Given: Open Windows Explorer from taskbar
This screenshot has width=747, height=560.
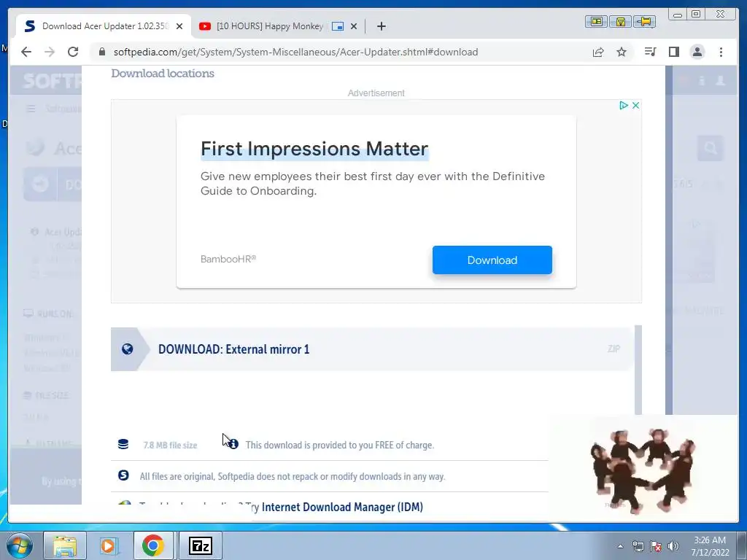Looking at the screenshot, I should tap(65, 545).
